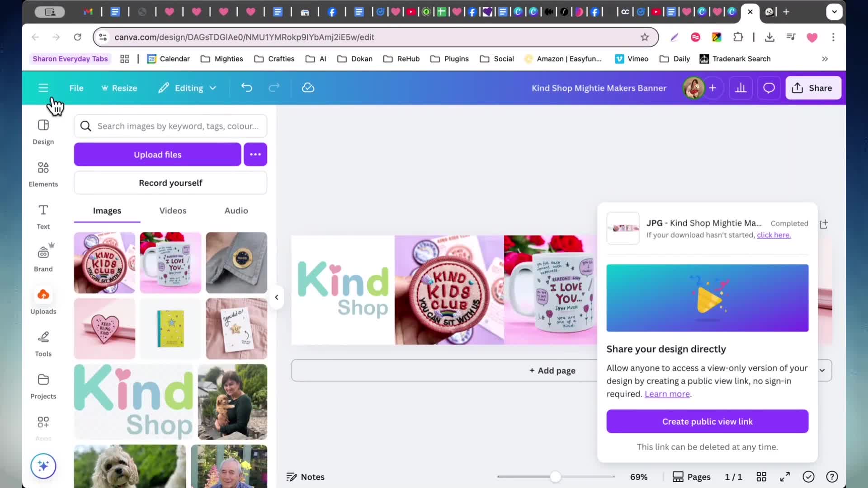The width and height of the screenshot is (868, 488).
Task: Click Create public view link
Action: click(708, 421)
